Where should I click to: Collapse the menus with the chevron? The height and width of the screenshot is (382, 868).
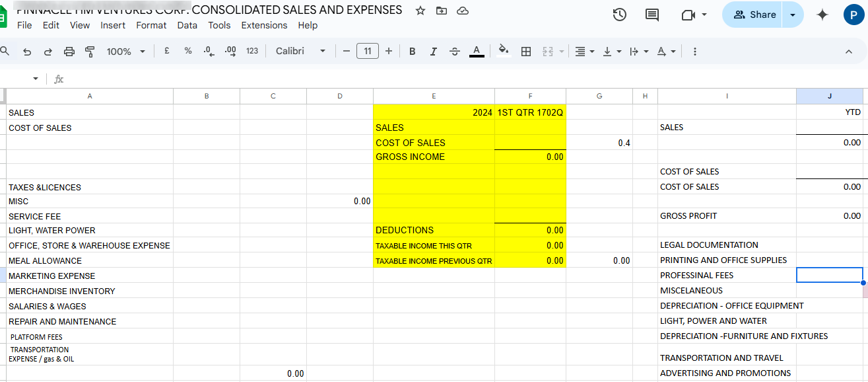tap(849, 52)
